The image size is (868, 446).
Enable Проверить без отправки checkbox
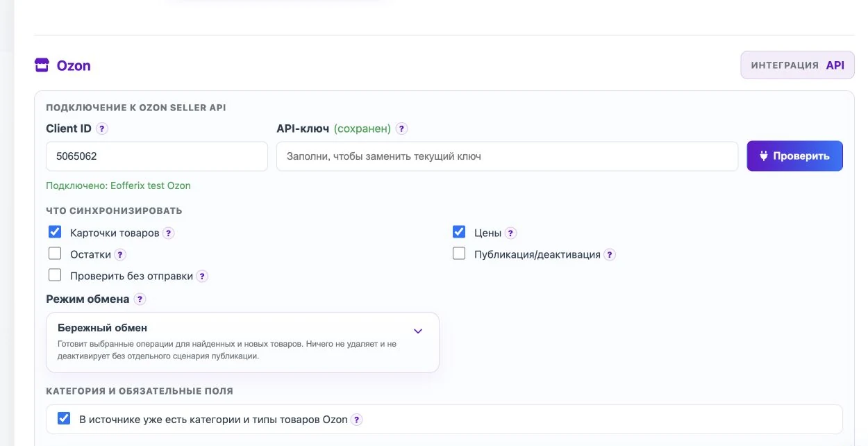(x=55, y=275)
